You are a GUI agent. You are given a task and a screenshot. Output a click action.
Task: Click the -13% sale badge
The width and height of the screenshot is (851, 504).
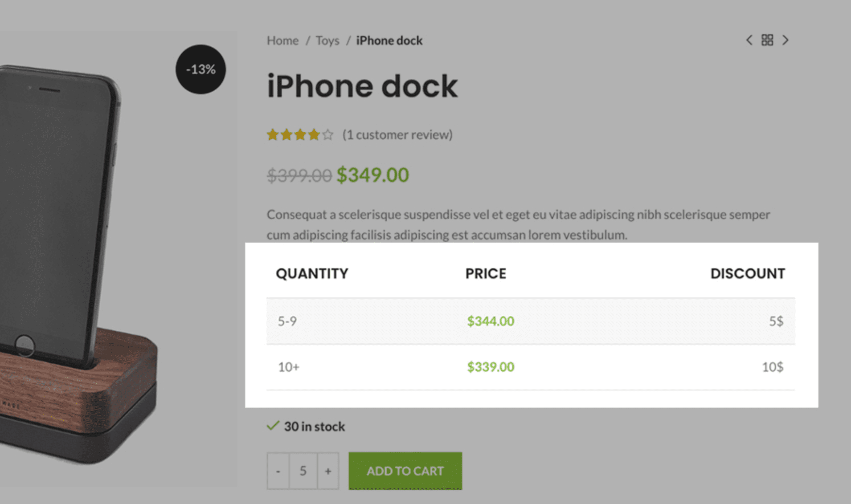click(200, 69)
